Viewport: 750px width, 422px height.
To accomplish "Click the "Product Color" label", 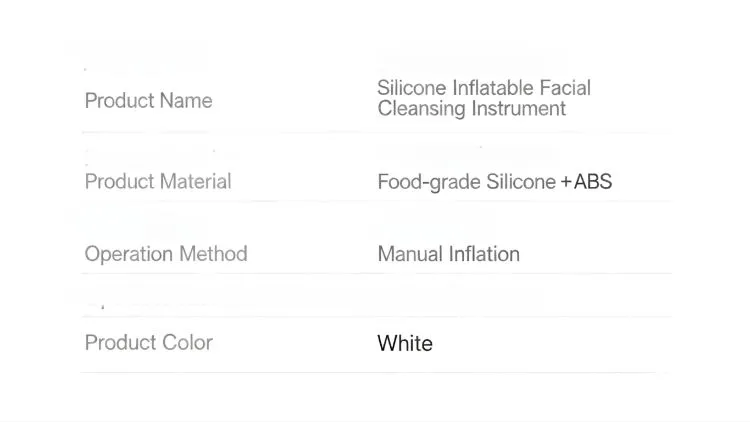I will (x=148, y=342).
